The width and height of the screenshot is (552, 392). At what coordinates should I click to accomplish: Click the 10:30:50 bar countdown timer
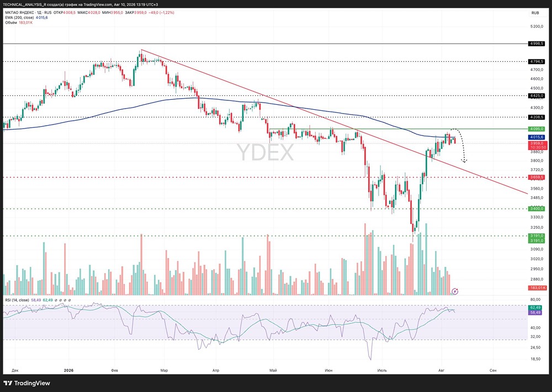[x=538, y=148]
